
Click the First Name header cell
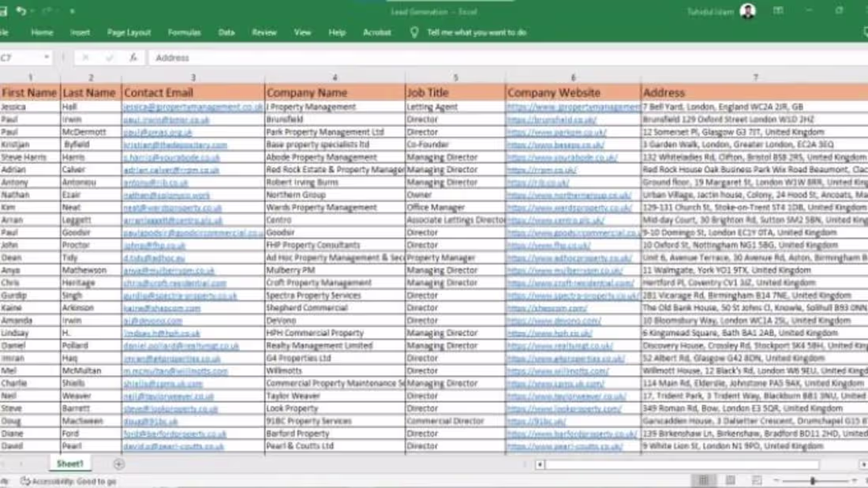[x=30, y=92]
